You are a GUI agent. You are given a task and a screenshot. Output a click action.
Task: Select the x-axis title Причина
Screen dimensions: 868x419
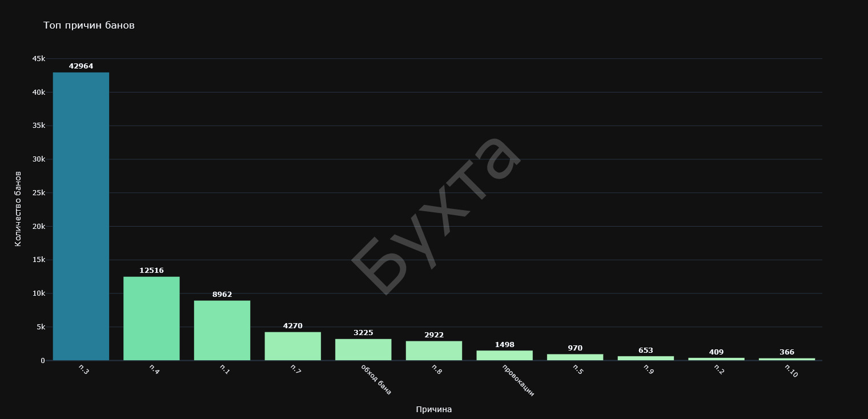tap(434, 409)
